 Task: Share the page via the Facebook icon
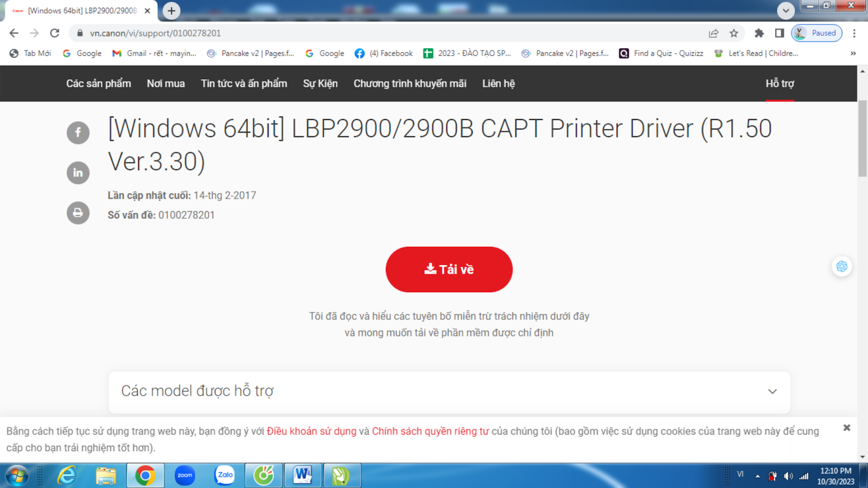click(78, 132)
